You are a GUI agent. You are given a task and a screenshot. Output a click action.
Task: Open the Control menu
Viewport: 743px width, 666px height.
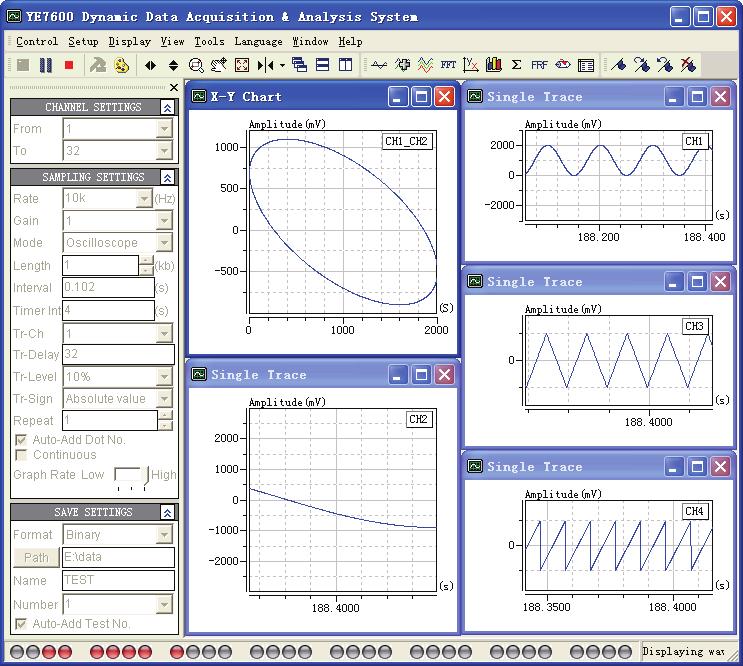(37, 42)
